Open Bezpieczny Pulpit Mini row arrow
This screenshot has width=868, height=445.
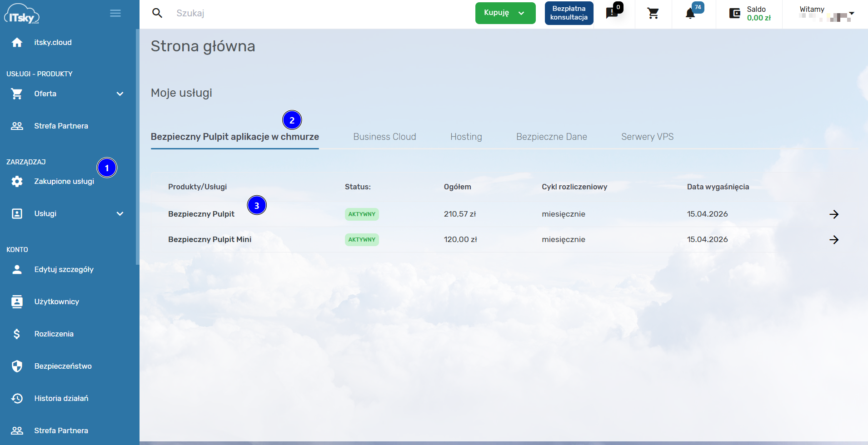pos(834,239)
